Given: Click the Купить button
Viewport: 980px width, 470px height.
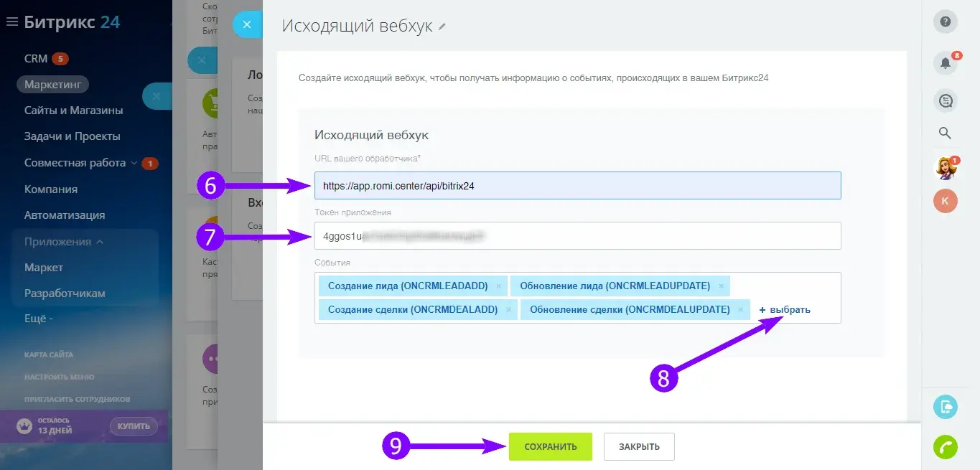Looking at the screenshot, I should coord(134,426).
